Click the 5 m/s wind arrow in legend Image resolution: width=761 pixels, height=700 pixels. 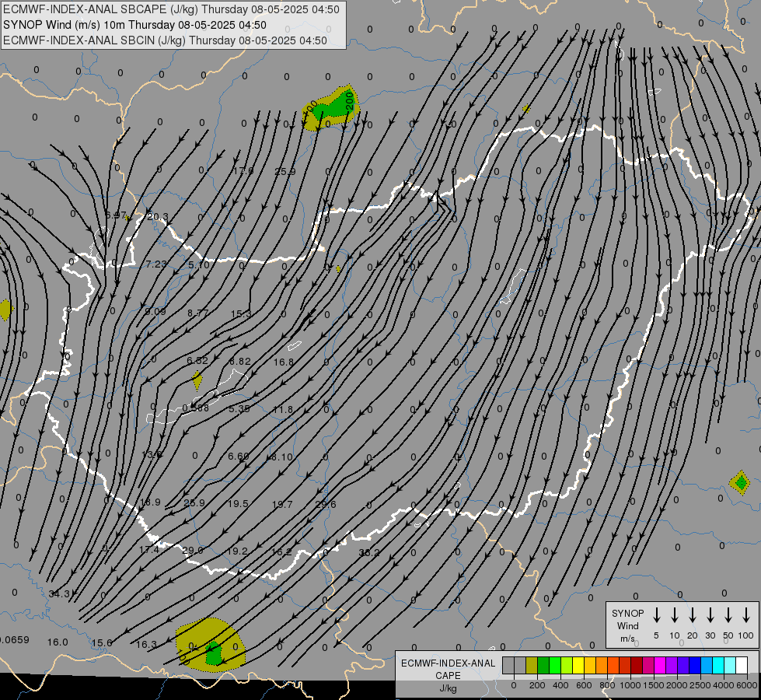click(x=657, y=615)
